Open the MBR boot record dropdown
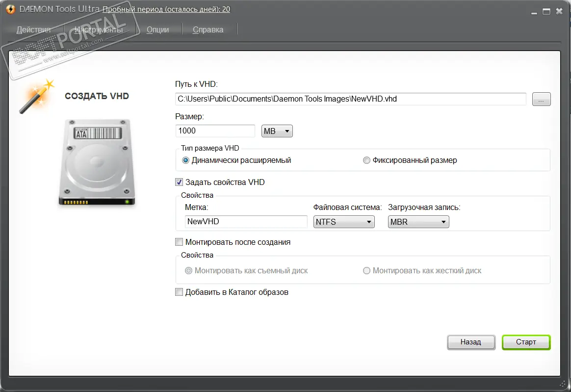 click(418, 222)
